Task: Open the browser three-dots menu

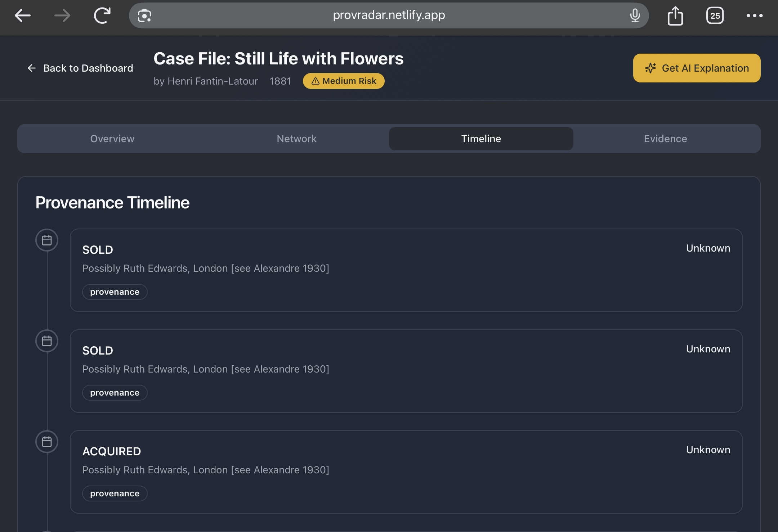Action: click(x=754, y=15)
